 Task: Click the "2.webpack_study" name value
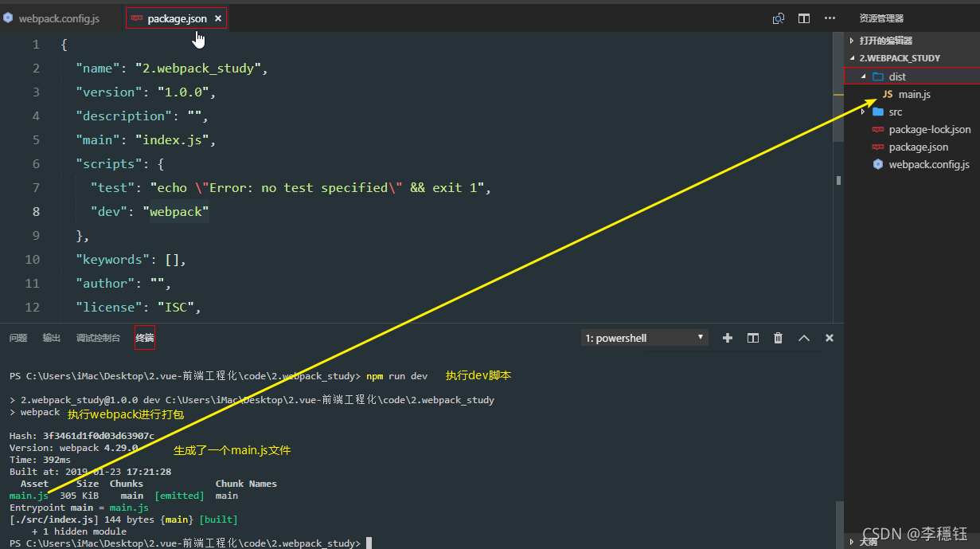pos(198,68)
